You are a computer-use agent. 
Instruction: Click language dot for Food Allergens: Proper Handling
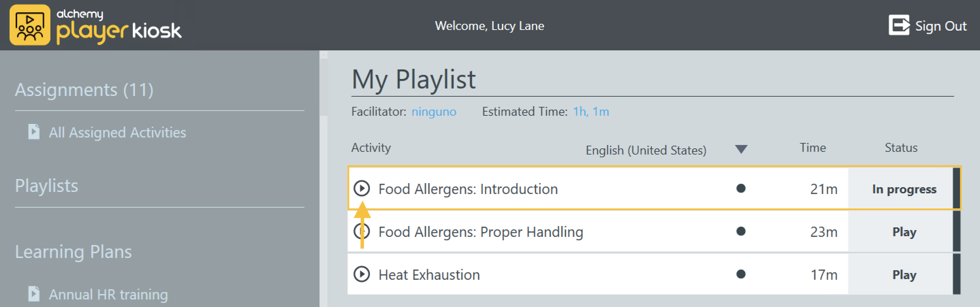pyautogui.click(x=740, y=231)
